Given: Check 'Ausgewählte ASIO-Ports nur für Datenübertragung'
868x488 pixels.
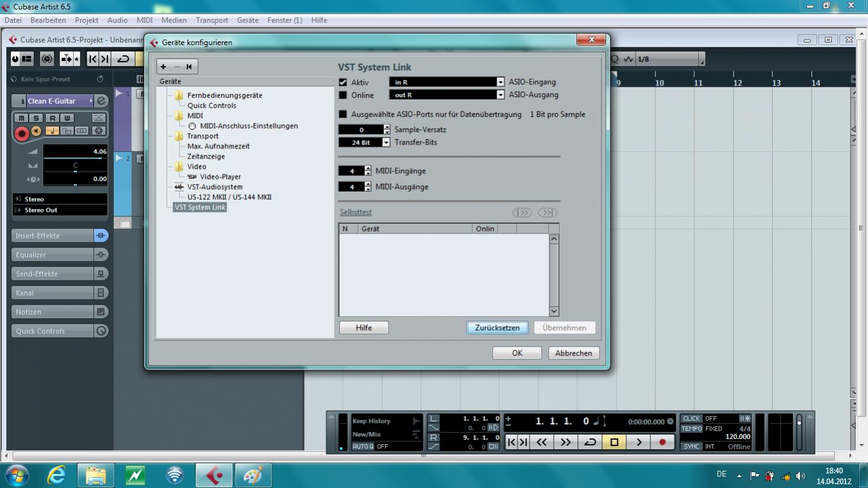Looking at the screenshot, I should (343, 115).
